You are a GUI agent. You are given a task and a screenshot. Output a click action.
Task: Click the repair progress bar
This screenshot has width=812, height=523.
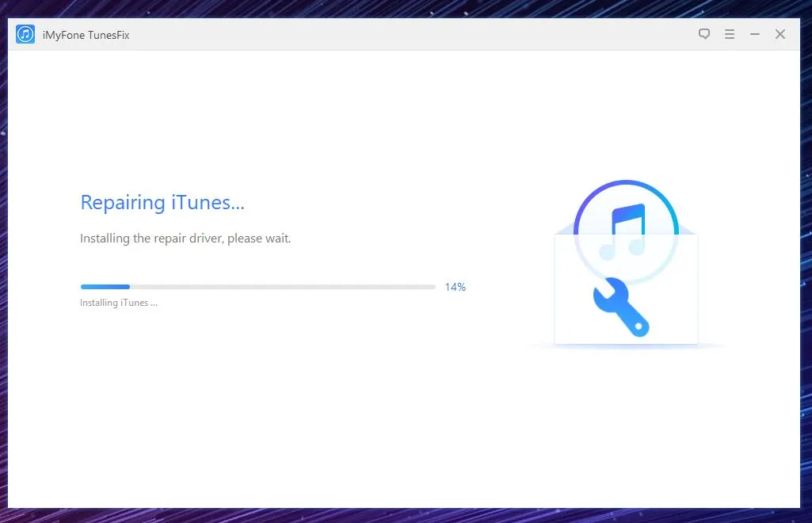pos(258,287)
